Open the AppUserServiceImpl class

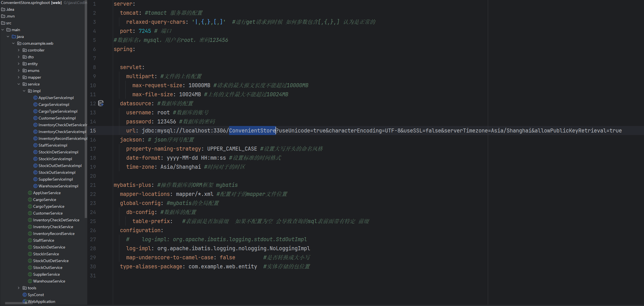[x=56, y=98]
